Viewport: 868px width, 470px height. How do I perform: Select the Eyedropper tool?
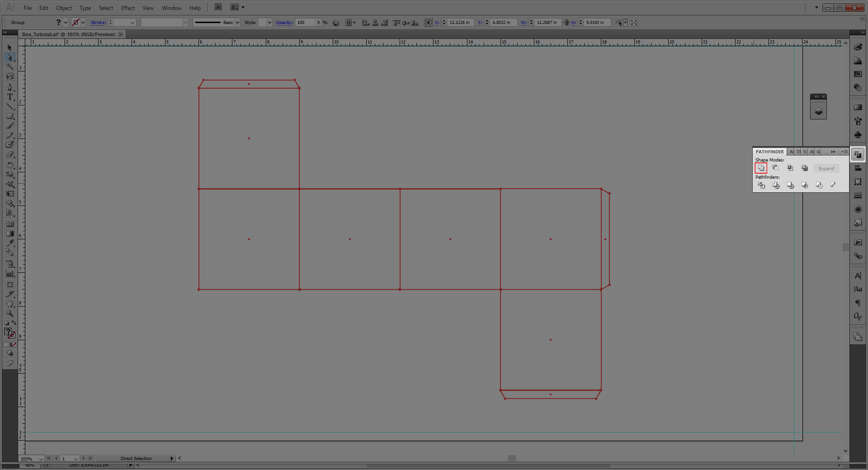click(x=10, y=243)
